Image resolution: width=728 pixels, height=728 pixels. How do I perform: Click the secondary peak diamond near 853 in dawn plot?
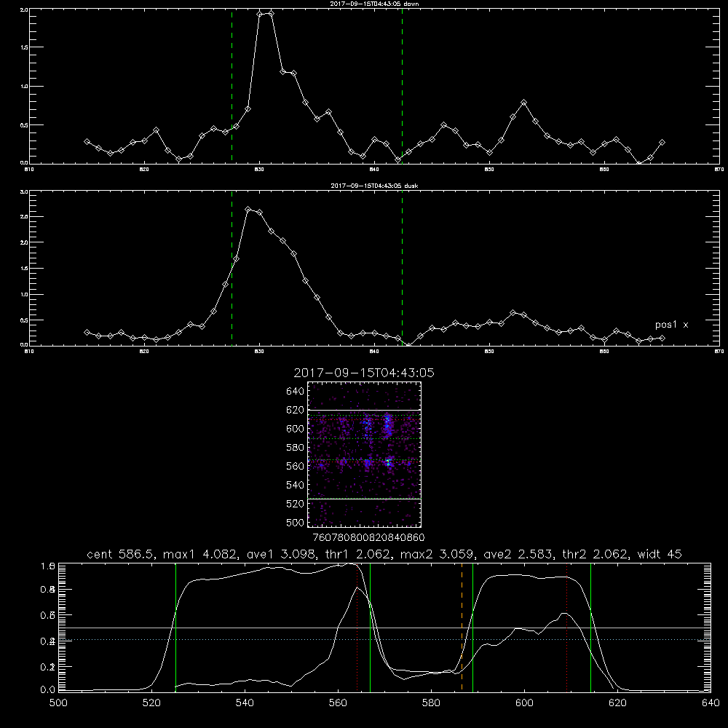click(x=523, y=102)
